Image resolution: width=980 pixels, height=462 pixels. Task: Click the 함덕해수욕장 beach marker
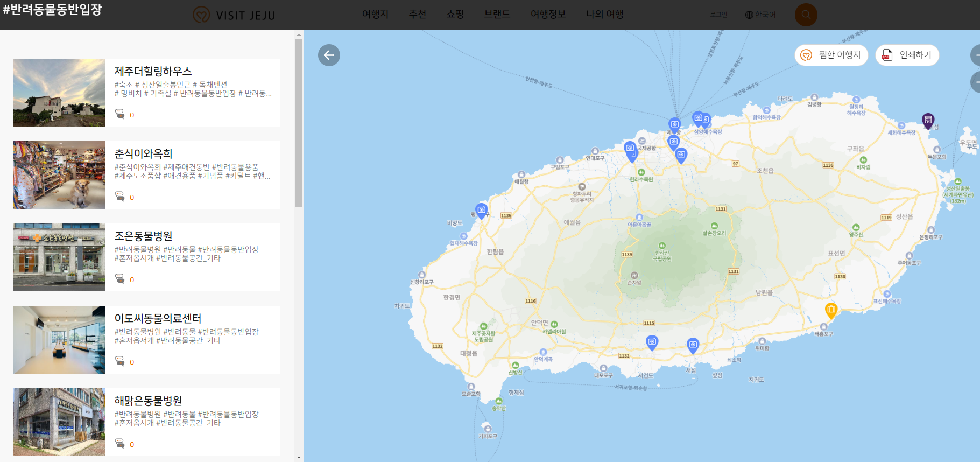(x=766, y=110)
